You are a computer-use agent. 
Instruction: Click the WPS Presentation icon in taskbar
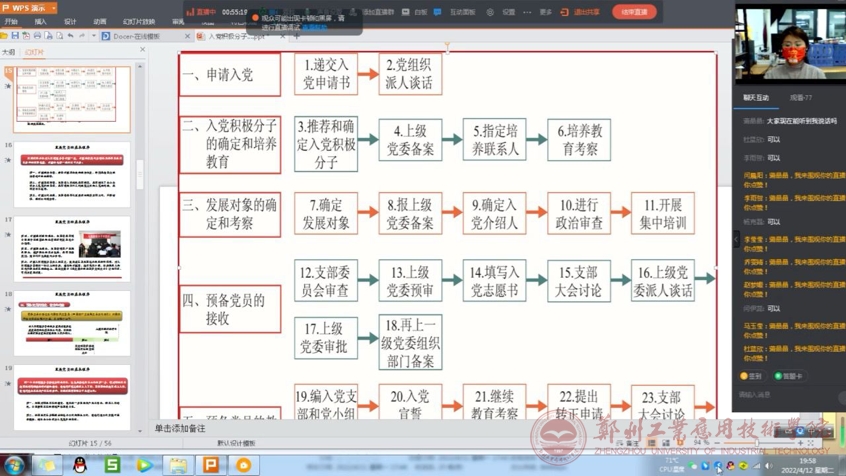pyautogui.click(x=211, y=465)
